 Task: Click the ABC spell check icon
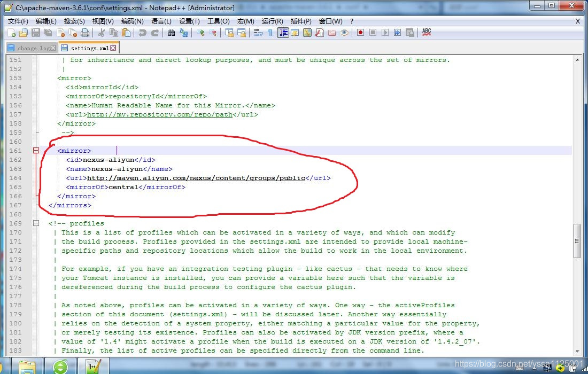(427, 33)
